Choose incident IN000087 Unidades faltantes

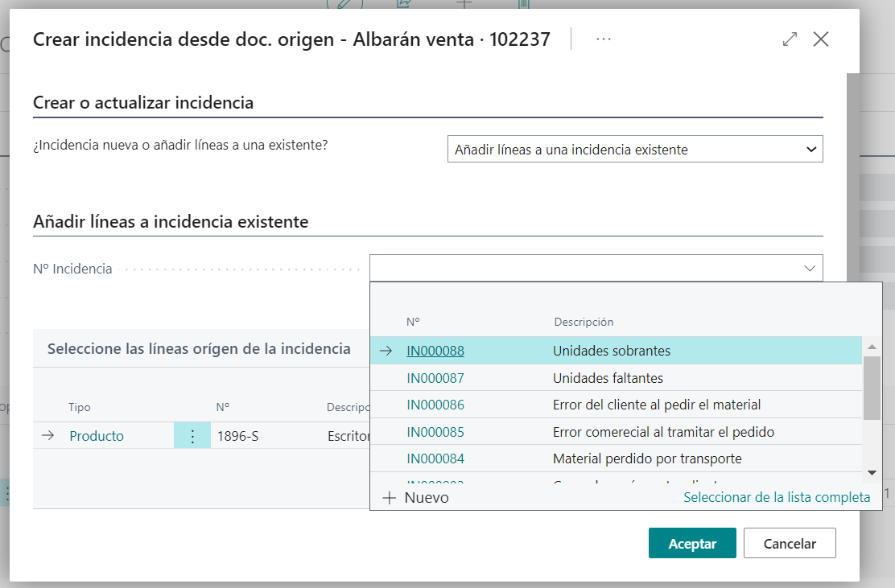tap(435, 378)
